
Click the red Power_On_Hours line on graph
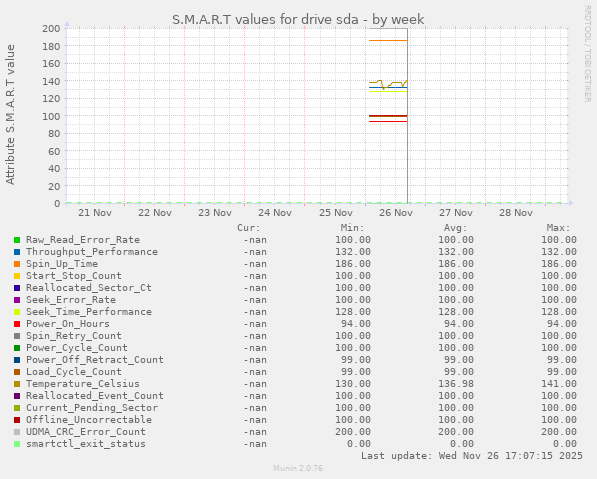(388, 121)
